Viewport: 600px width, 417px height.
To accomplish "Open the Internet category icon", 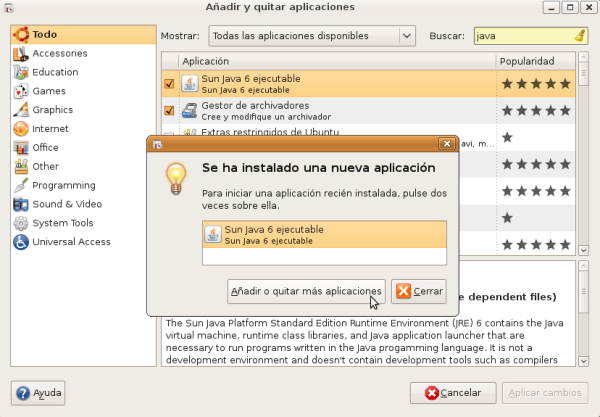I will [20, 129].
